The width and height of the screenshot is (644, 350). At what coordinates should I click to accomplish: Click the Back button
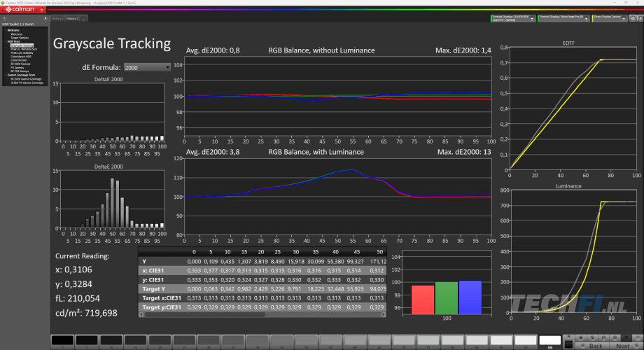[594, 346]
